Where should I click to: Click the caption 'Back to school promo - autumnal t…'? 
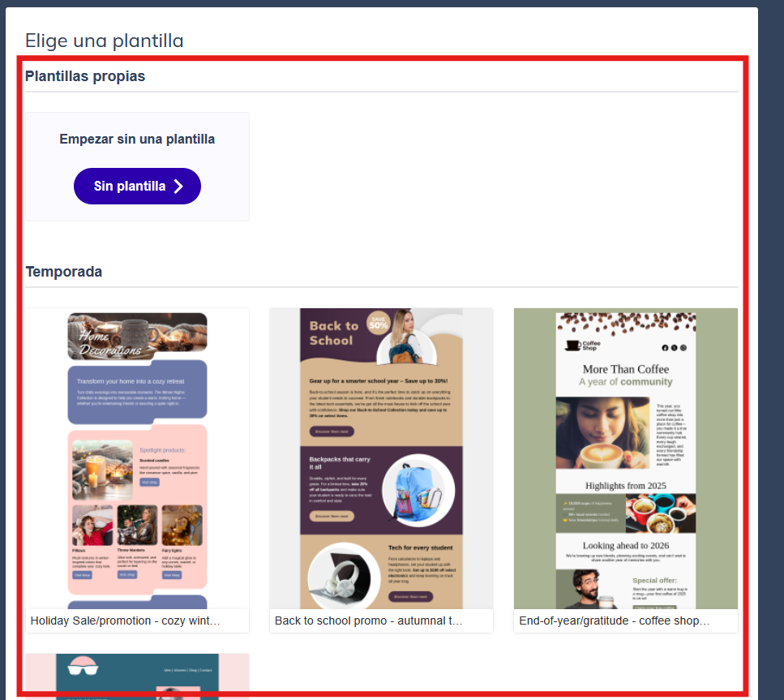[369, 621]
